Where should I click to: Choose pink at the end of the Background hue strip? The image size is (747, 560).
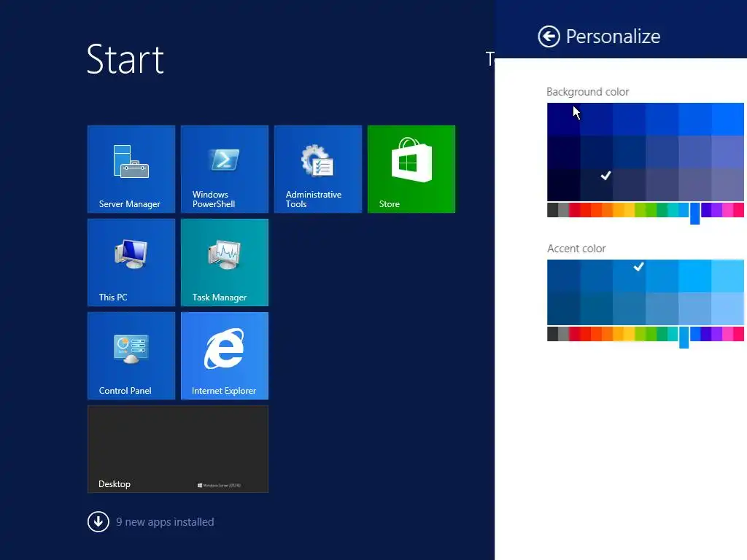coord(739,210)
